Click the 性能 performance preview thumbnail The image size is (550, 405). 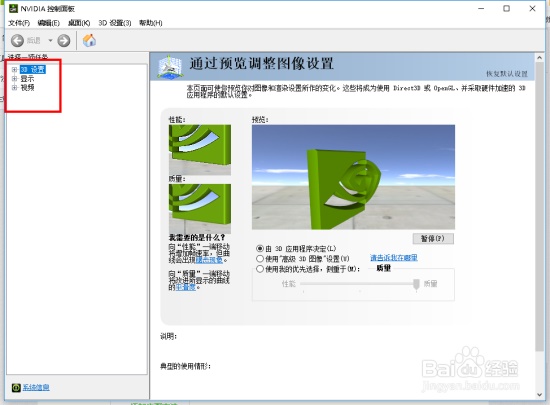pyautogui.click(x=200, y=150)
